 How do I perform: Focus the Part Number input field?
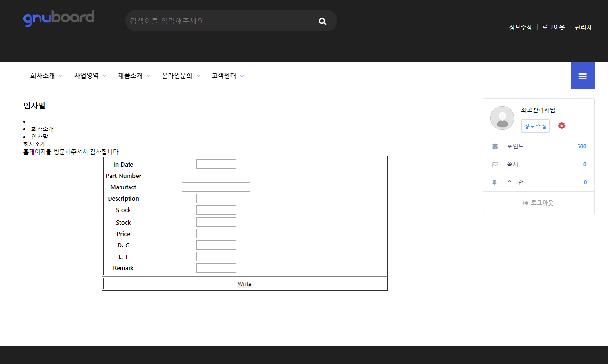click(x=216, y=176)
